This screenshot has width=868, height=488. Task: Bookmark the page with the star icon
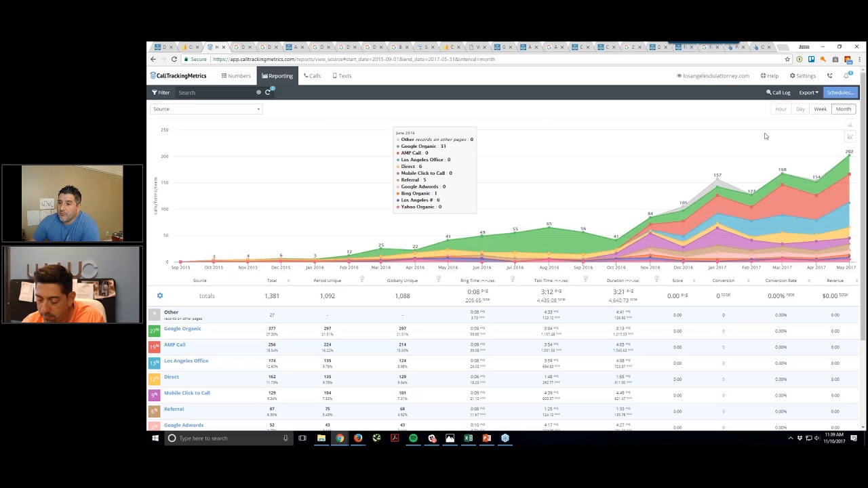787,59
